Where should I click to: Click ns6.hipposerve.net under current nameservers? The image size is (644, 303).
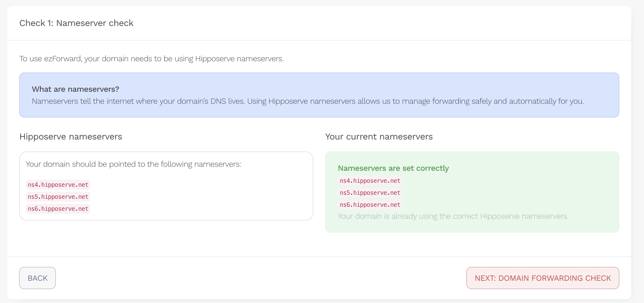click(x=370, y=205)
